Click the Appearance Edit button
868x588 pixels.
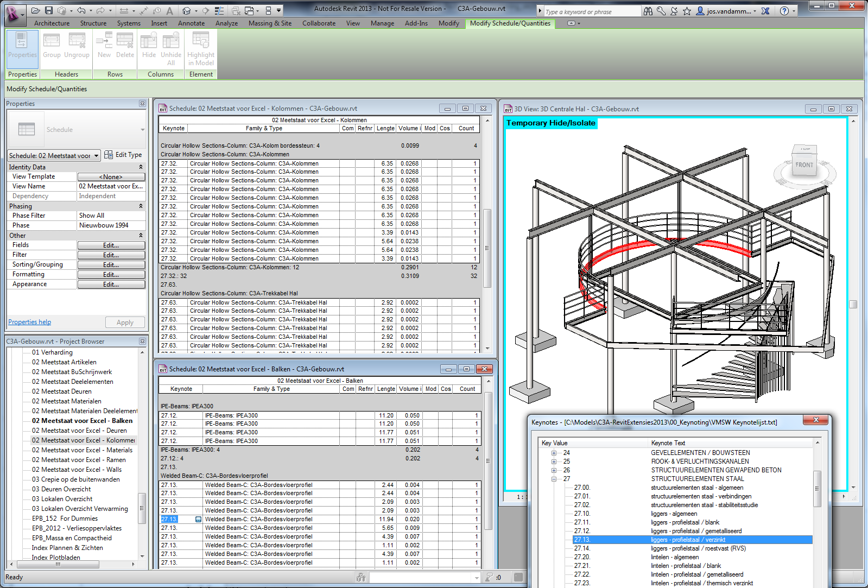tap(111, 284)
